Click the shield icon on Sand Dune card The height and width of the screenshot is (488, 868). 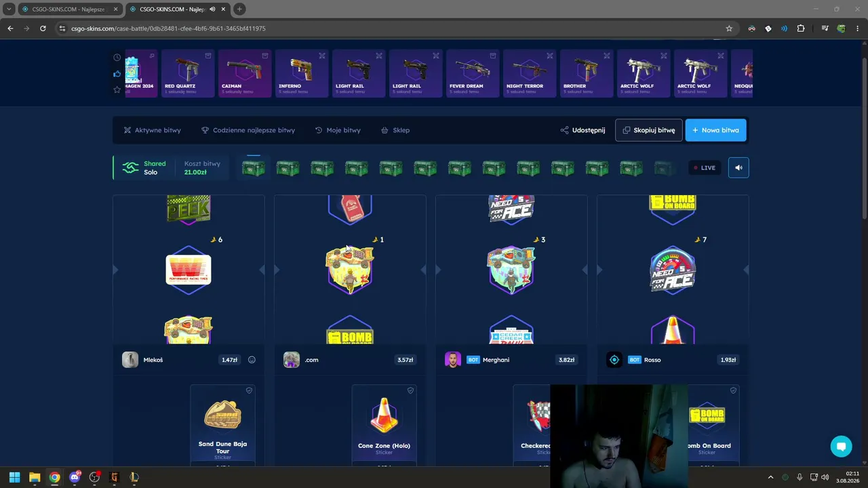[249, 390]
